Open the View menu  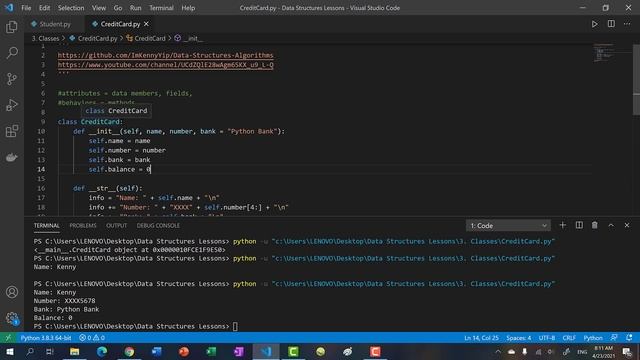99,8
